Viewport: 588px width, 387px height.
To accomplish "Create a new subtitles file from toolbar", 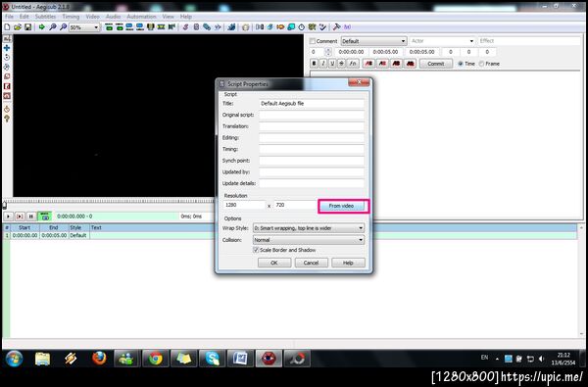I will click(7, 27).
